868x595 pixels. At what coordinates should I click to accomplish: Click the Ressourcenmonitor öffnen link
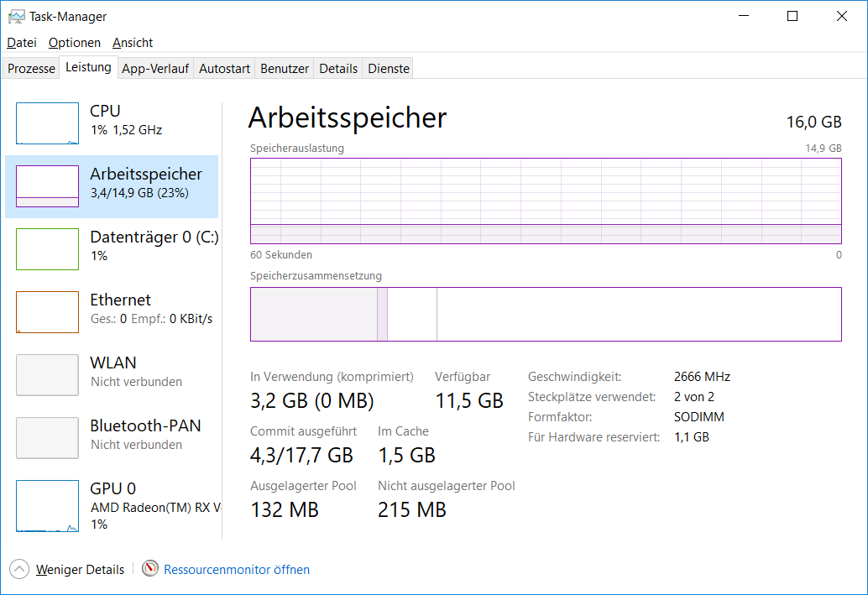pyautogui.click(x=237, y=569)
